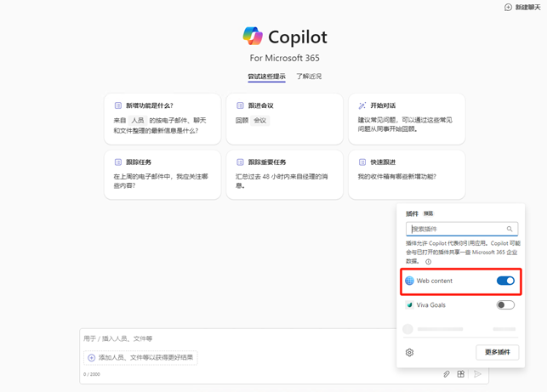Click the 会议 placeholder chip
This screenshot has height=392, width=547.
click(x=260, y=120)
